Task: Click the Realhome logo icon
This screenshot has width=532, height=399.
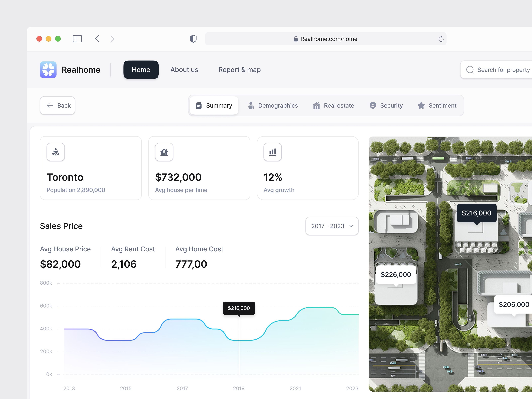Action: (48, 69)
